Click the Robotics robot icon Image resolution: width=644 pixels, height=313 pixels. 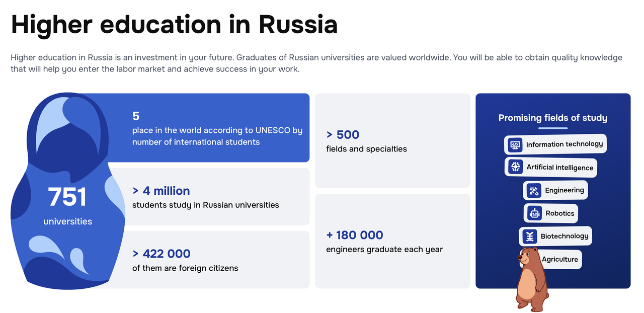pos(534,213)
